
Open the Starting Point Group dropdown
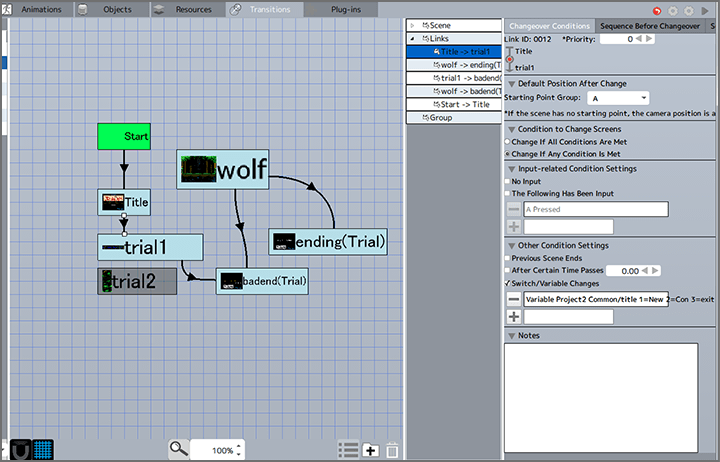click(619, 98)
